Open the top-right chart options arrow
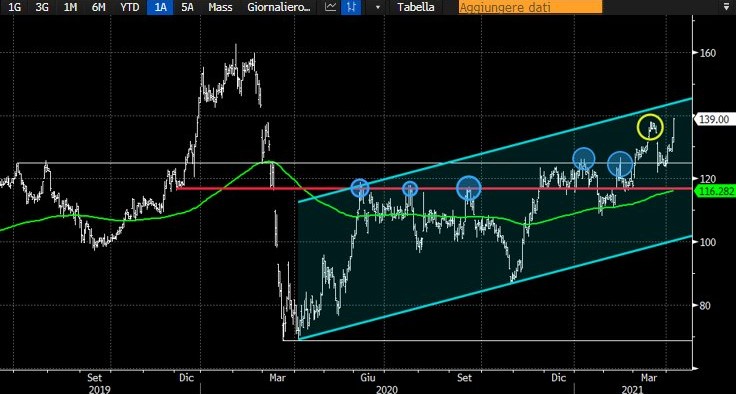Image resolution: width=736 pixels, height=394 pixels. pos(728,8)
